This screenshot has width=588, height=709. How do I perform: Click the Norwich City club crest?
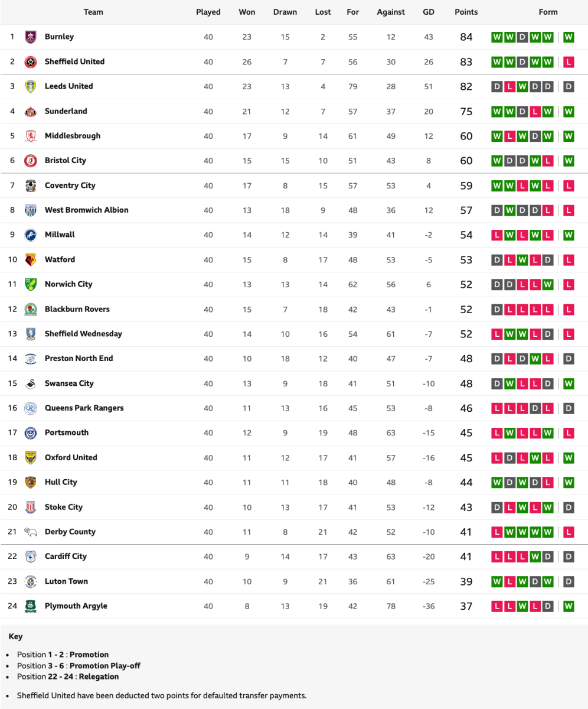pyautogui.click(x=30, y=285)
